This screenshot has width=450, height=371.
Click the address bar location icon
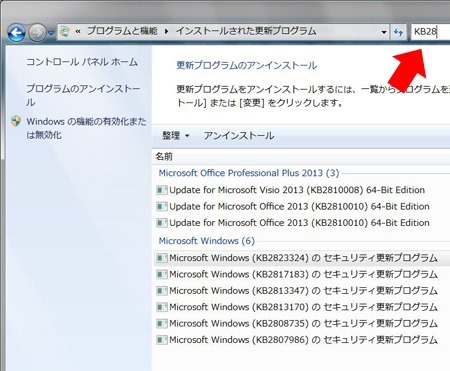[x=65, y=32]
